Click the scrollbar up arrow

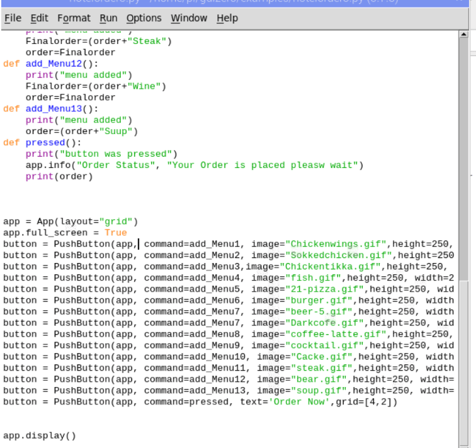(x=465, y=35)
